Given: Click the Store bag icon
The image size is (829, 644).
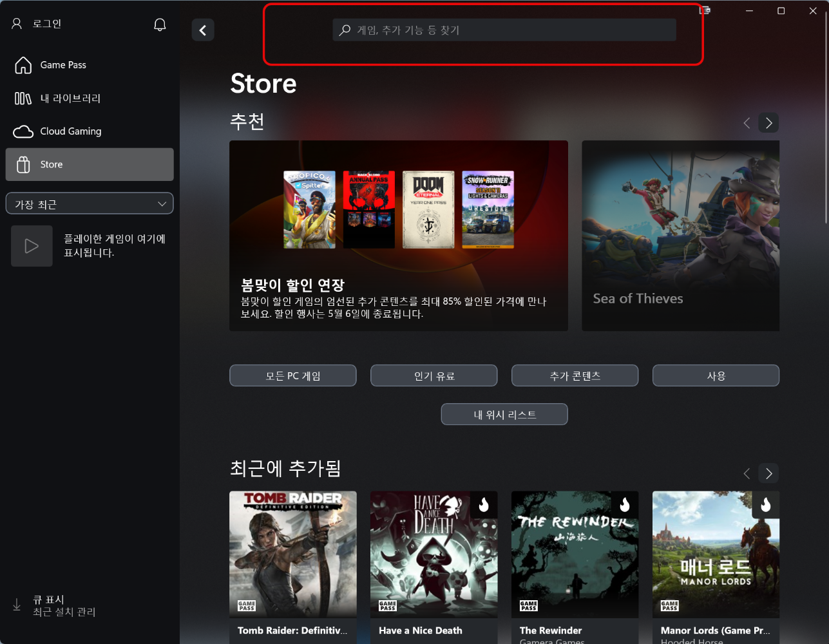Looking at the screenshot, I should click(x=23, y=165).
